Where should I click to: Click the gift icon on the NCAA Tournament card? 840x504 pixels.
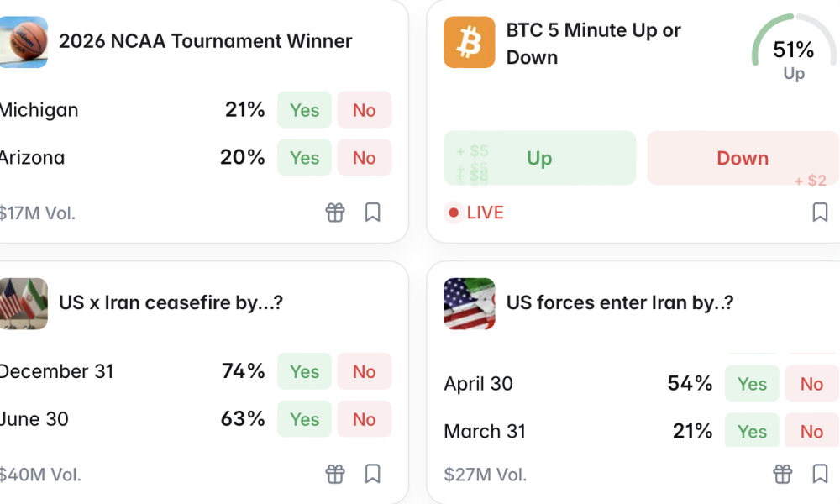[x=335, y=213]
